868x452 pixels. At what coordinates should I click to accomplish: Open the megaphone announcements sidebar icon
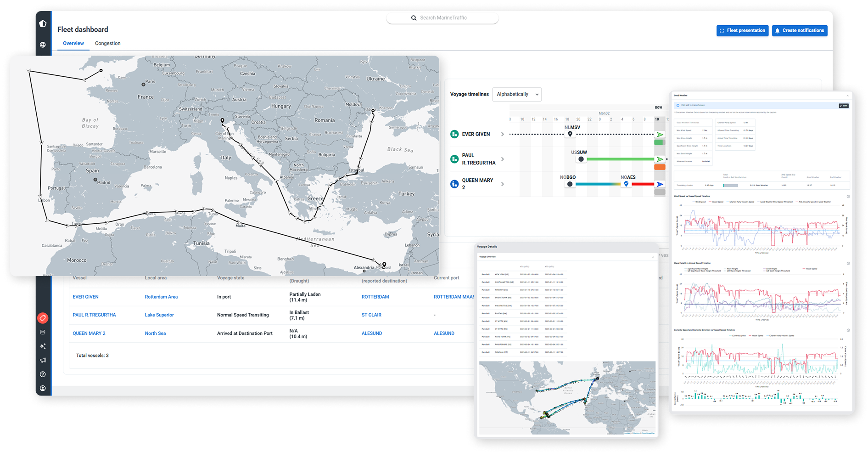coord(43,360)
